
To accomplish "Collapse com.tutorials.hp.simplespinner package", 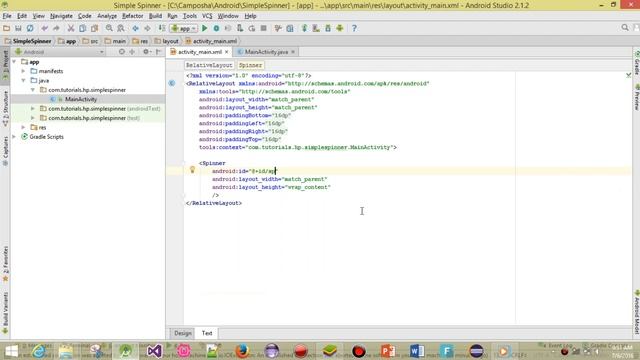I will [x=33, y=90].
